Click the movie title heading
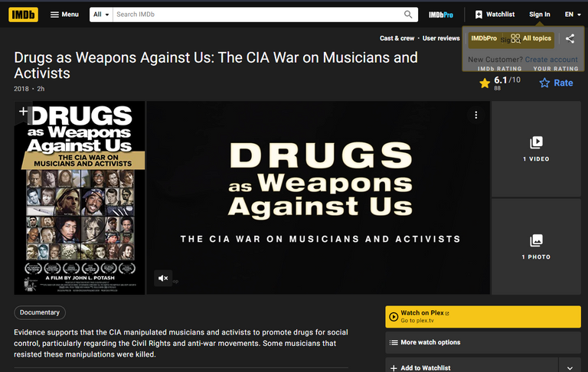The image size is (588, 372). (216, 65)
